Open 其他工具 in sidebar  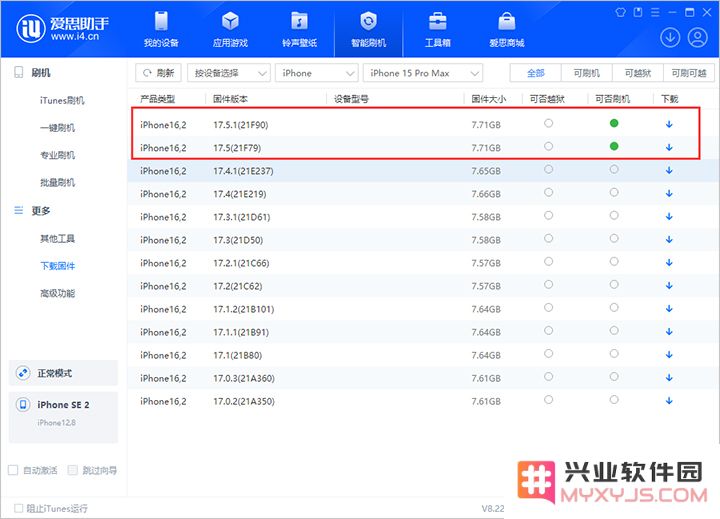click(57, 238)
